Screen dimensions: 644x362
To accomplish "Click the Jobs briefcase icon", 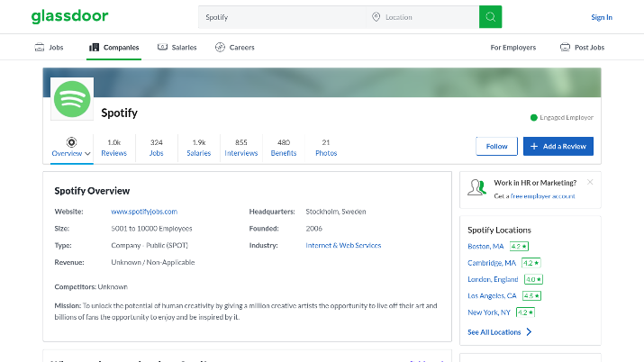I will pos(40,47).
